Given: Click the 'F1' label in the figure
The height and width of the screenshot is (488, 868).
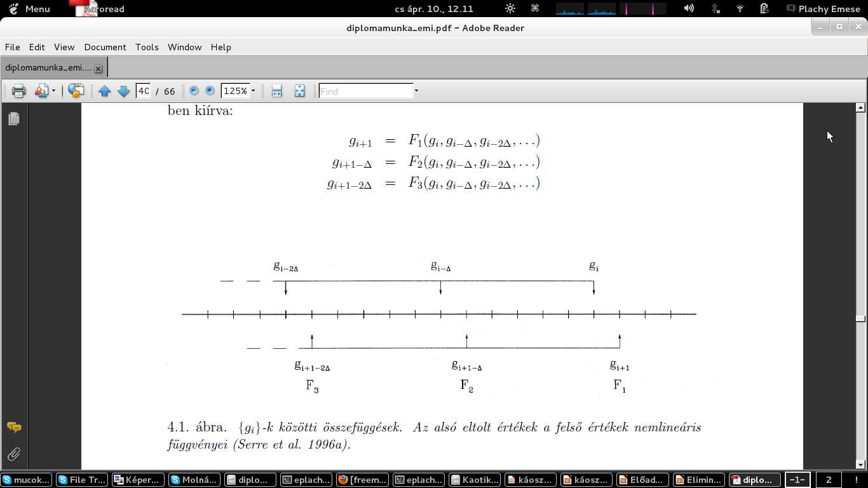Looking at the screenshot, I should click(620, 385).
